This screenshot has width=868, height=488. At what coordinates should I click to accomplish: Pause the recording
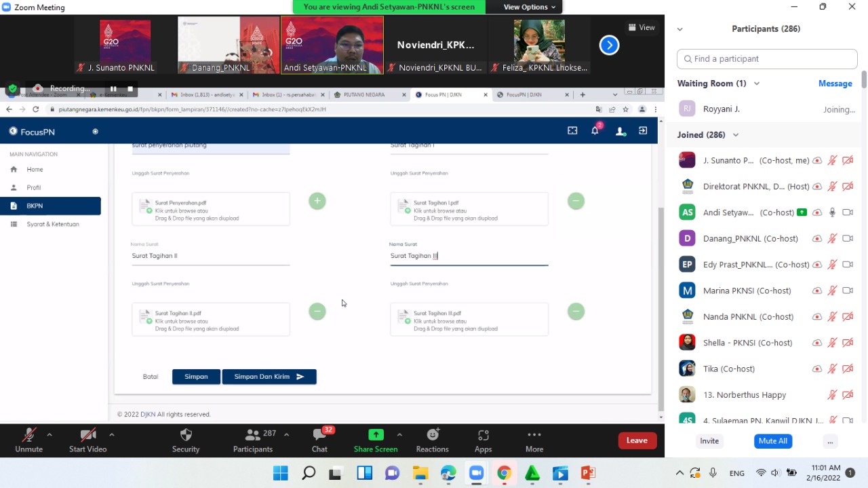tap(113, 88)
